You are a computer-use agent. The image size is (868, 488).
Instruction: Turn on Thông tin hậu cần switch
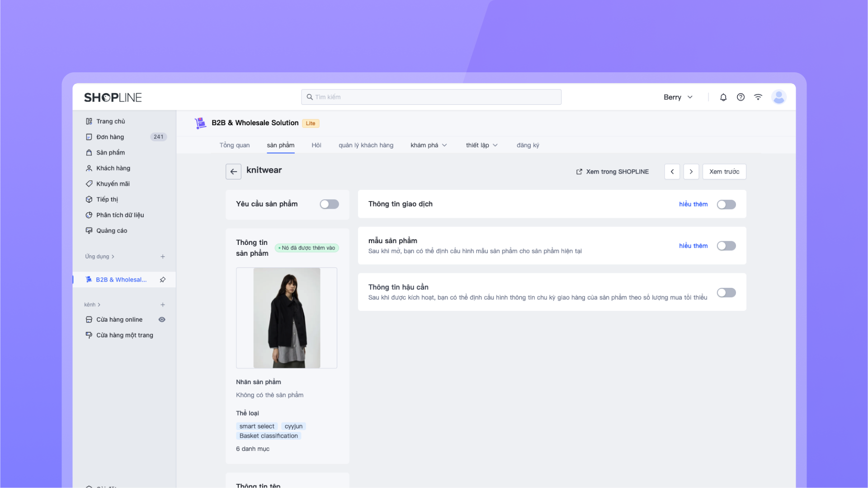726,293
